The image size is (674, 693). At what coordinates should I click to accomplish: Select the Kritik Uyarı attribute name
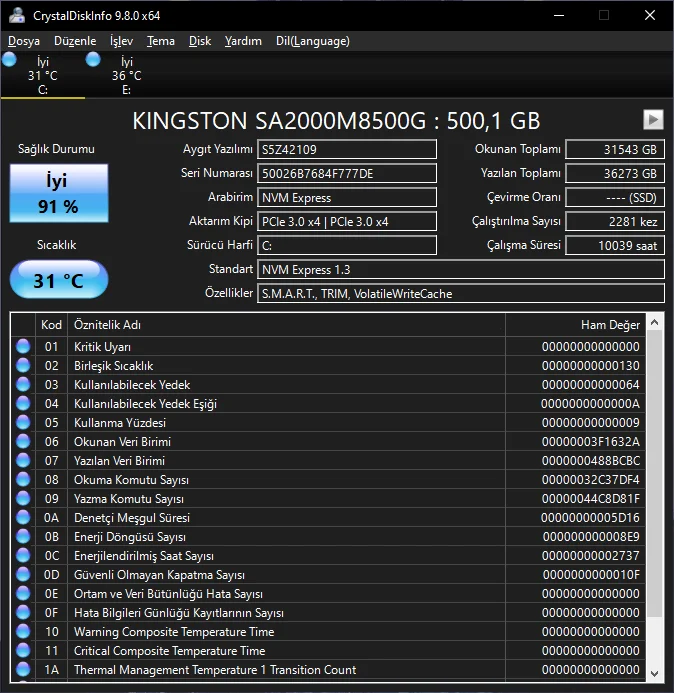pyautogui.click(x=103, y=347)
